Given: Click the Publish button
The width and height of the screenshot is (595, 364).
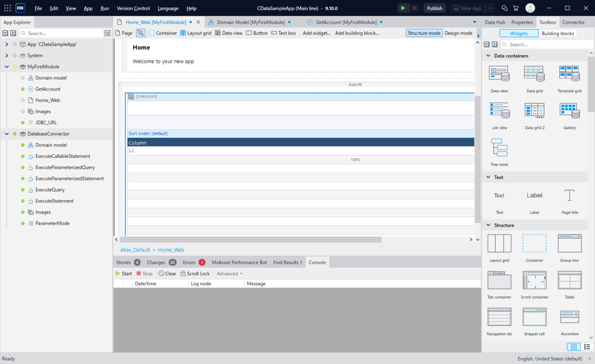Looking at the screenshot, I should [434, 8].
